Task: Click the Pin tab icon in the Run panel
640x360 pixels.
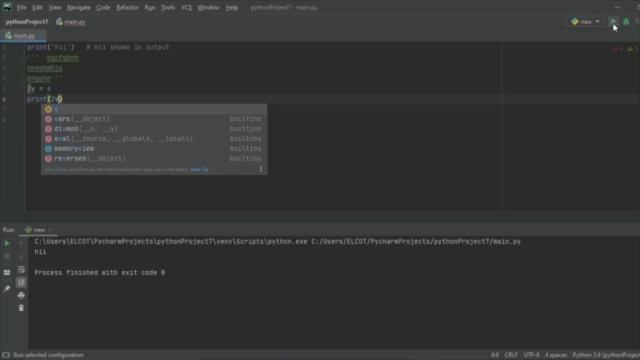Action: pos(7,289)
